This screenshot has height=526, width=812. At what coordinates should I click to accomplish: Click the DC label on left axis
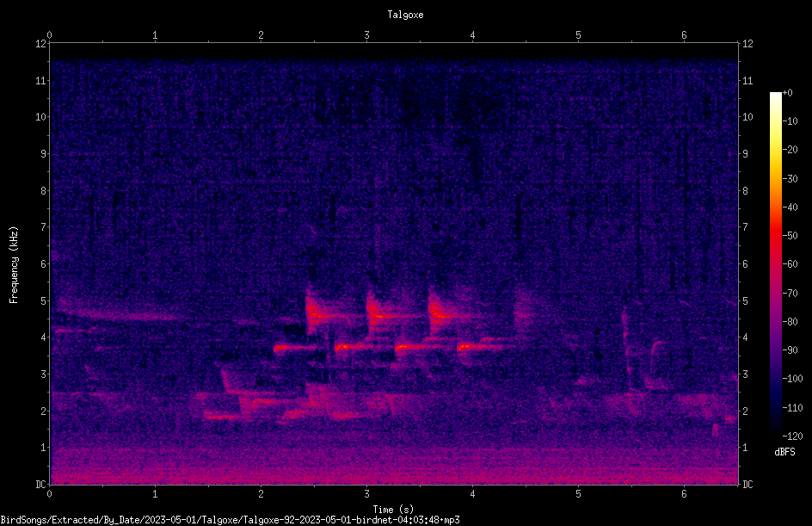41,484
